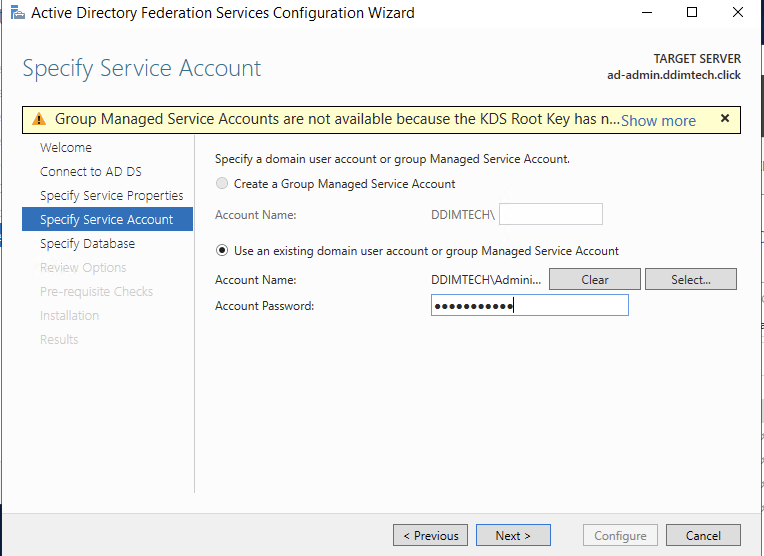The height and width of the screenshot is (556, 764).
Task: Close the wizard window
Action: point(737,13)
